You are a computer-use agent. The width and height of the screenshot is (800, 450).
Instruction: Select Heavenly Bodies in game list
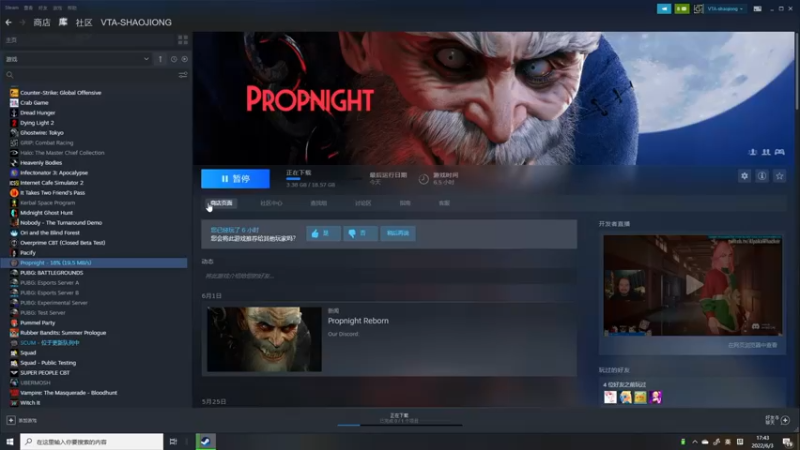[x=41, y=163]
